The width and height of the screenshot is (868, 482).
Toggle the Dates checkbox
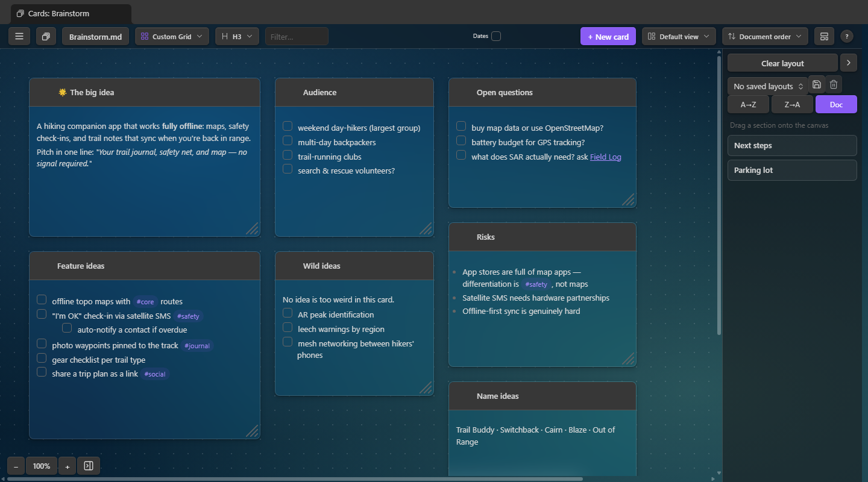coord(495,36)
